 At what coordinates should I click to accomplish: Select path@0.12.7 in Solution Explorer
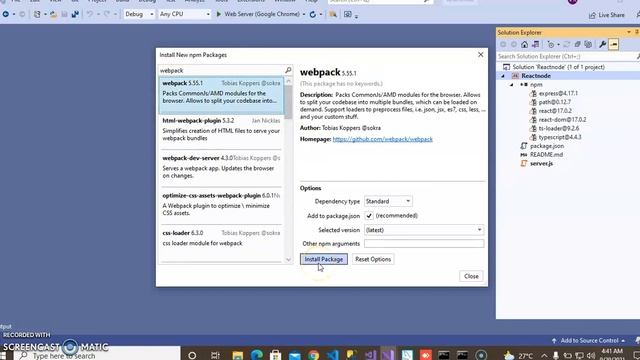click(554, 102)
